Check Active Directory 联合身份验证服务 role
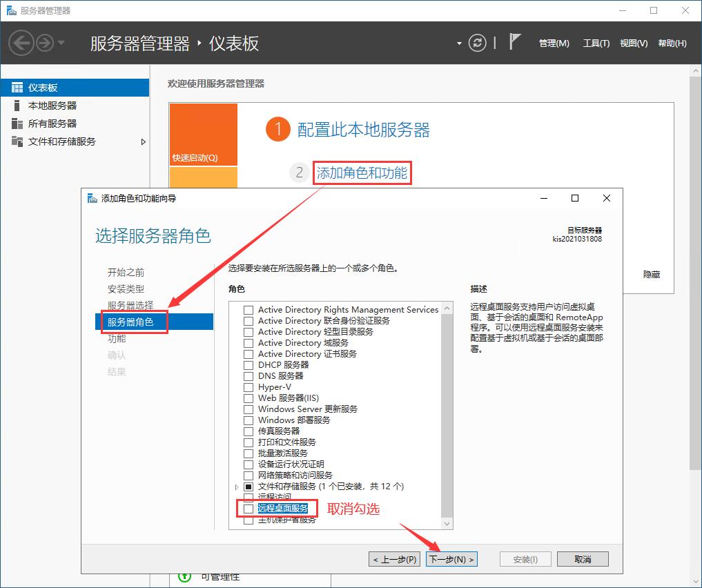The image size is (702, 588). pyautogui.click(x=248, y=321)
